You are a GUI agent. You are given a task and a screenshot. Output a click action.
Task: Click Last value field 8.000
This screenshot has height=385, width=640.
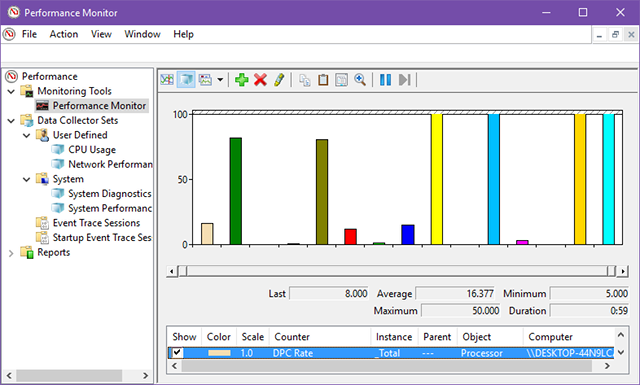(329, 294)
